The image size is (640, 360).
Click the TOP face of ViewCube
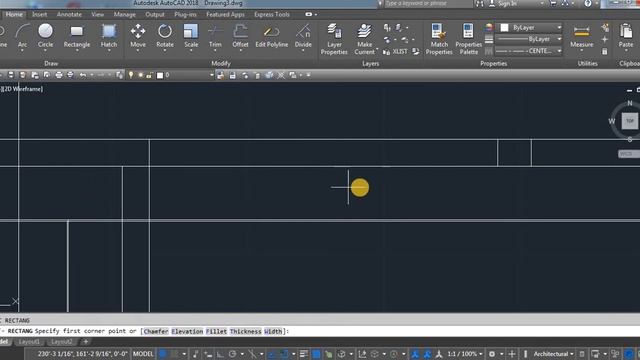click(x=630, y=121)
